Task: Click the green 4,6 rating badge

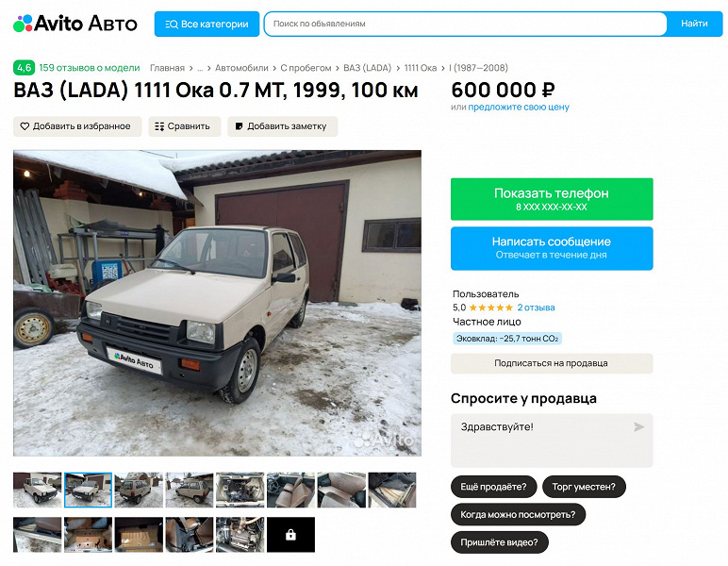Action: pyautogui.click(x=25, y=68)
